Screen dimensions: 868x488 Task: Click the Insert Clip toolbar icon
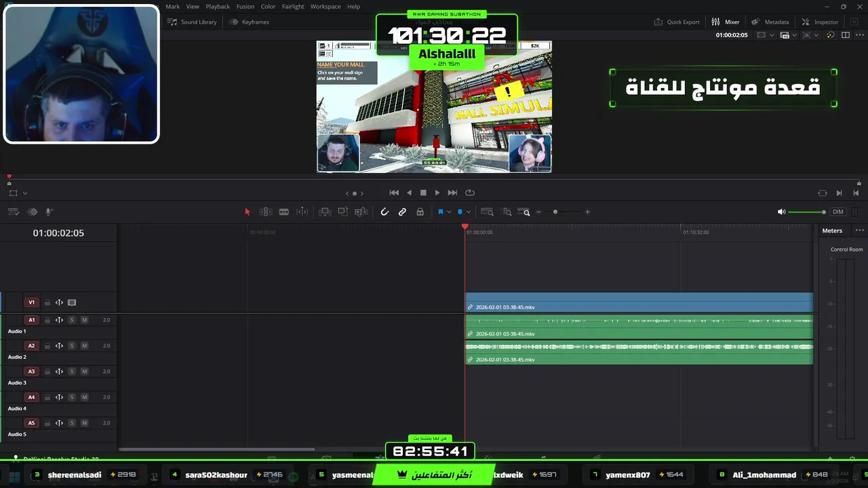point(325,212)
